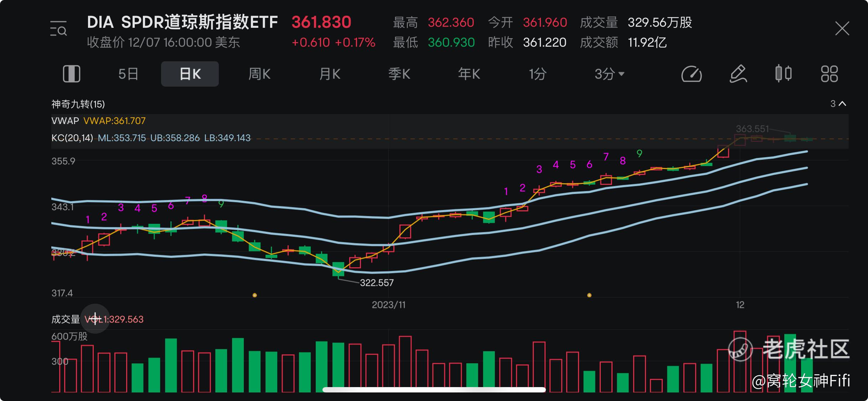Tap the orange event dot left of 12 axis label
The image size is (868, 401).
(x=589, y=295)
